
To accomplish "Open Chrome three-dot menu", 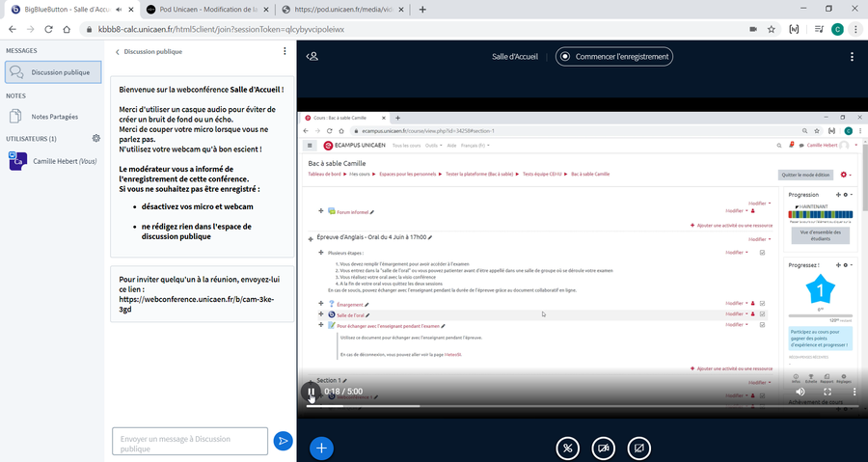I will 855,29.
